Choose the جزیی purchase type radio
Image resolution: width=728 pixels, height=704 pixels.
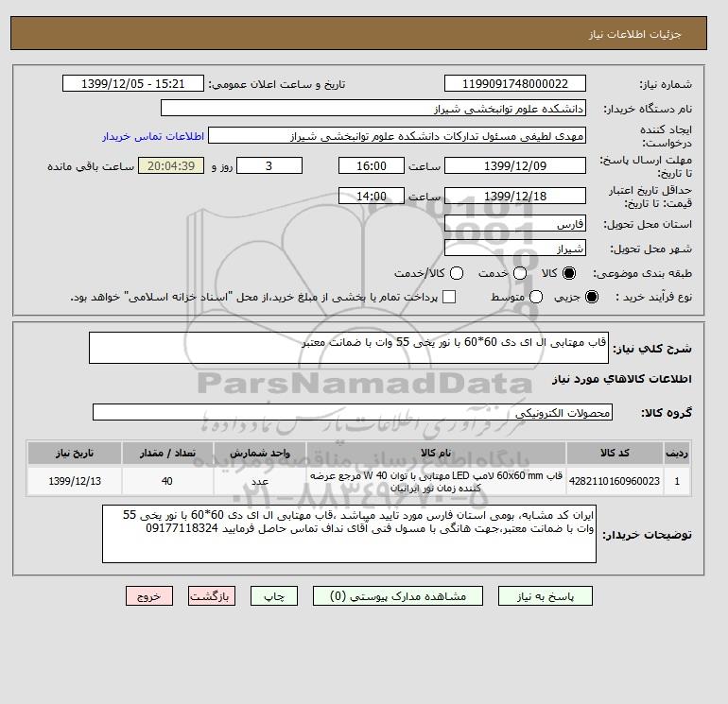point(592,297)
